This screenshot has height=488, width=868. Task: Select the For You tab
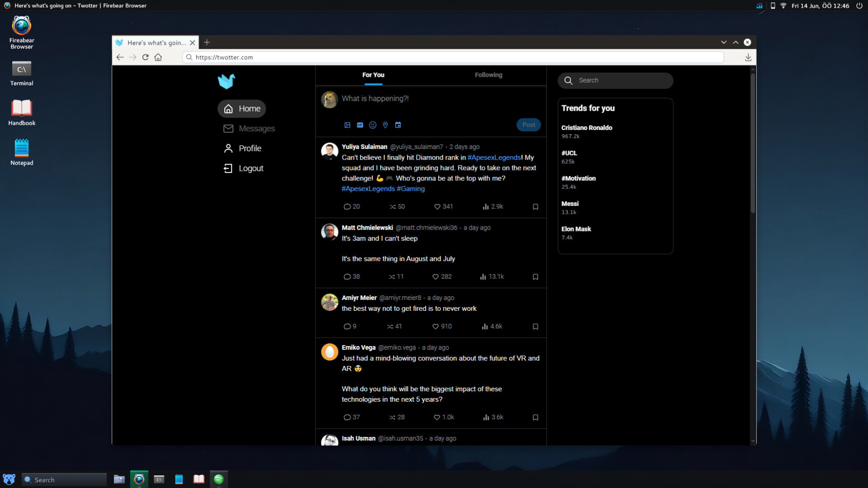(373, 75)
